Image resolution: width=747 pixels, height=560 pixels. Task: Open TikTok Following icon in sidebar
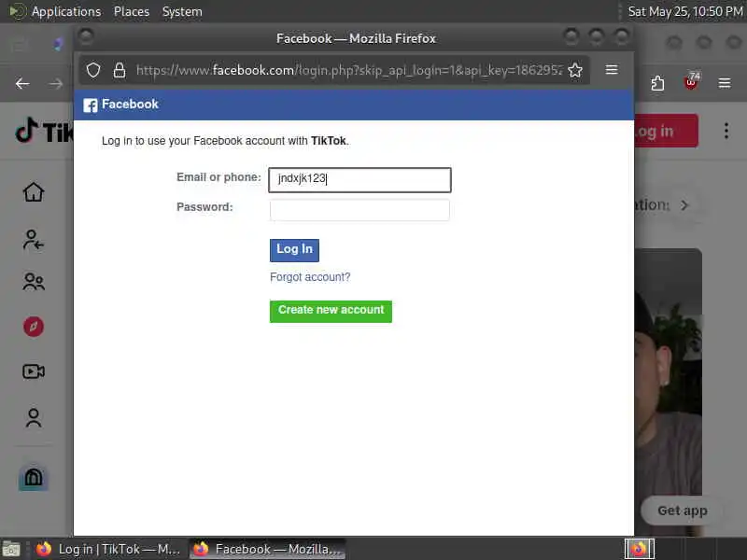tap(33, 240)
